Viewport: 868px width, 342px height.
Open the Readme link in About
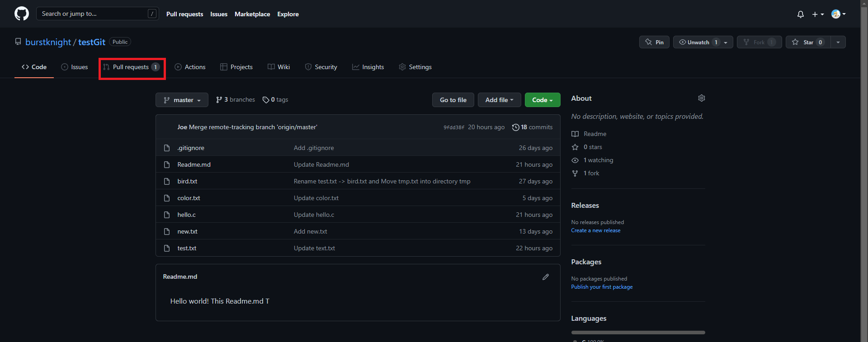pyautogui.click(x=589, y=134)
